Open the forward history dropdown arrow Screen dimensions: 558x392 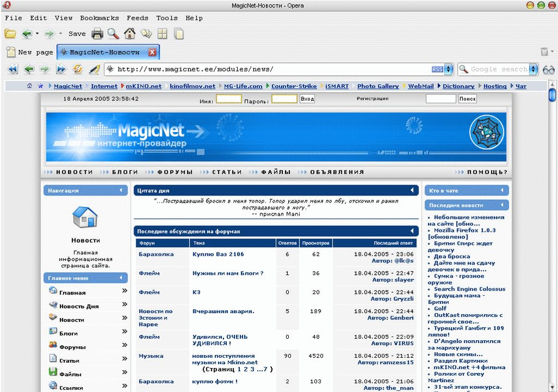[60, 34]
